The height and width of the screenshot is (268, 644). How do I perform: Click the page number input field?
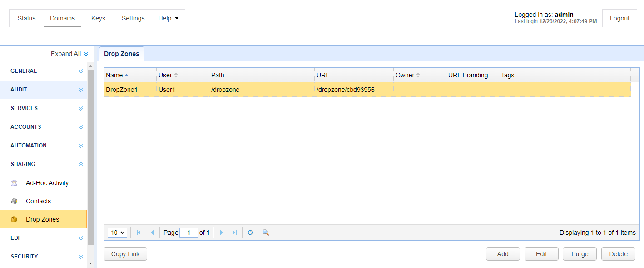click(188, 233)
